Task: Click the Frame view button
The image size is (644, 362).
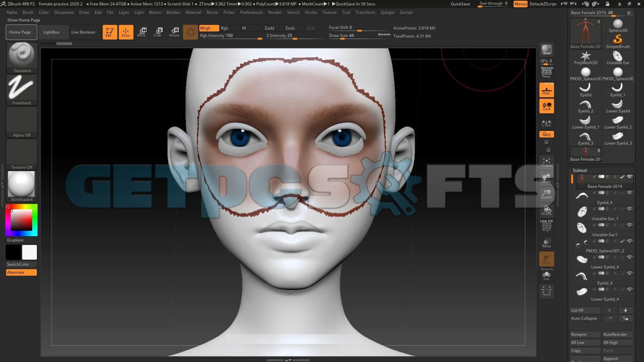Action: pyautogui.click(x=546, y=162)
